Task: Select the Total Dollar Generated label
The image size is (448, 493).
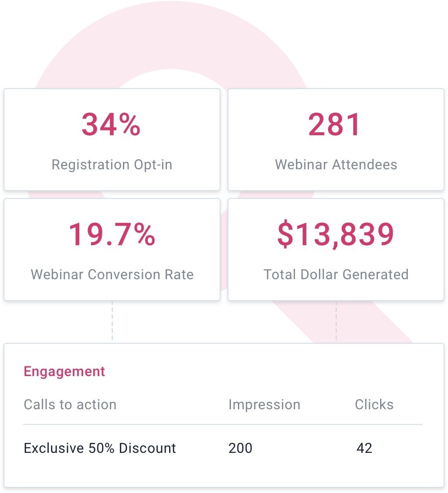Action: tap(336, 274)
